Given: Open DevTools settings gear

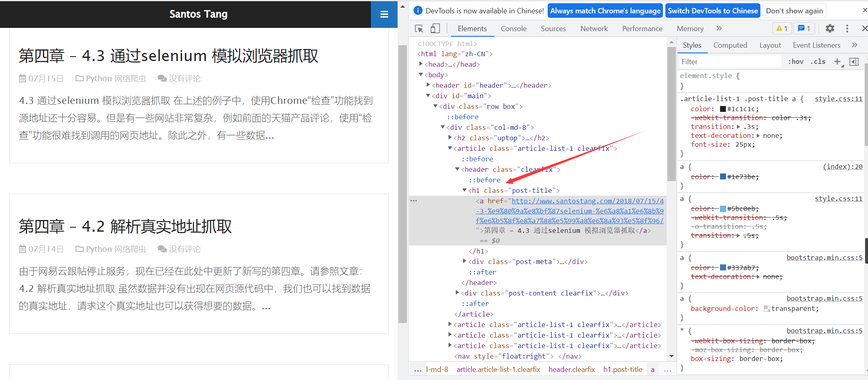Looking at the screenshot, I should point(830,28).
